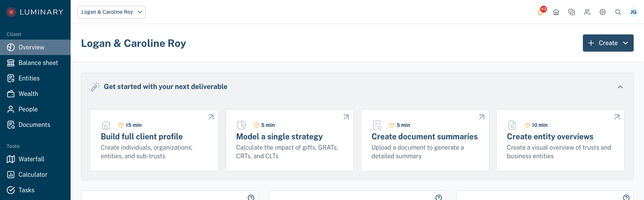Click the Logan & Caroline Roy page title
This screenshot has width=644, height=200.
133,43
